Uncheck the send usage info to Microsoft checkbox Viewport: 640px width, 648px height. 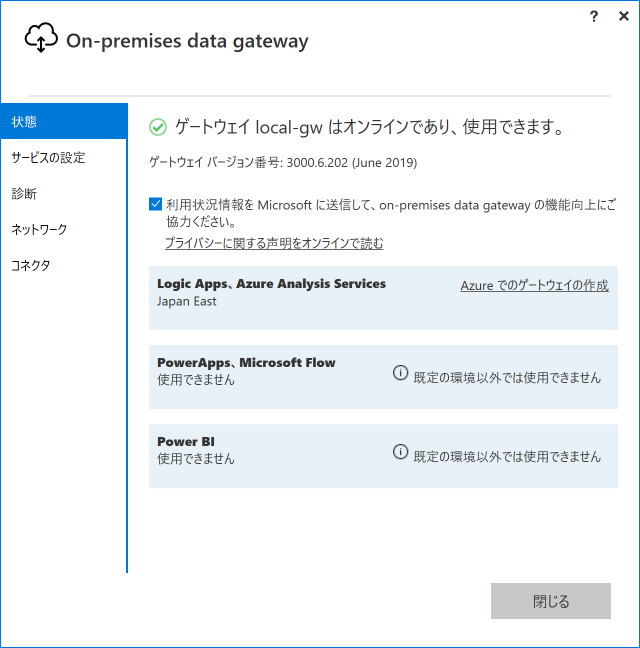coord(156,204)
